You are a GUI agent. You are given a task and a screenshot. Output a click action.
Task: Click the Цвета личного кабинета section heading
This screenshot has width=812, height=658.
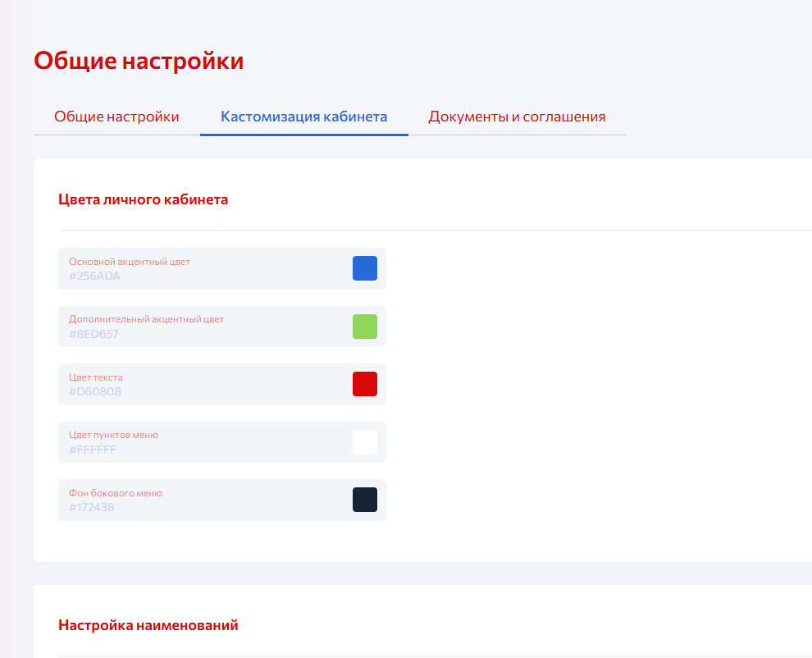click(x=144, y=199)
